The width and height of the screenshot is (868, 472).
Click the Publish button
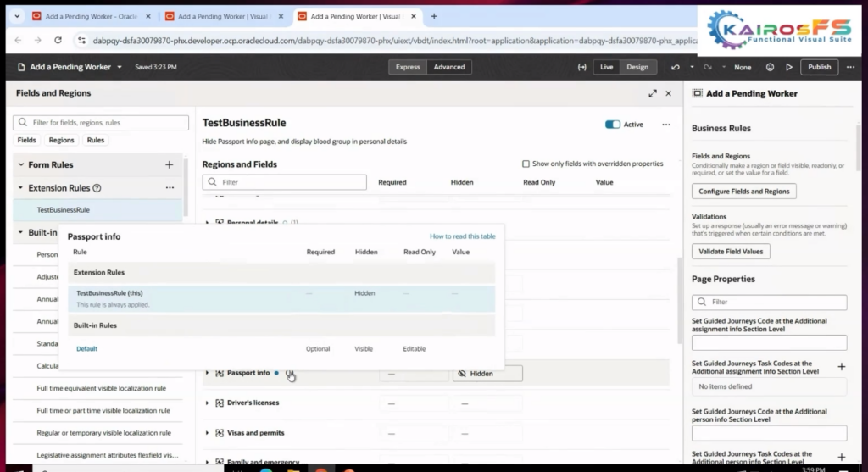[x=819, y=67]
